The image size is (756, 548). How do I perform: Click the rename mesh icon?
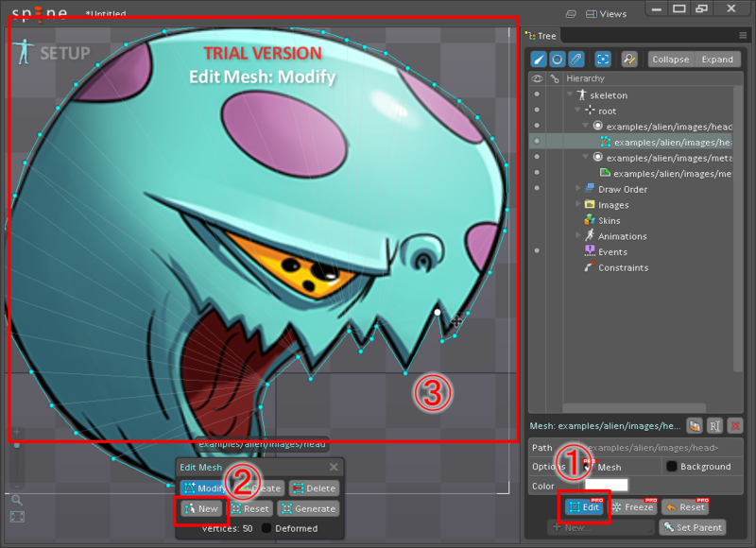pyautogui.click(x=714, y=425)
